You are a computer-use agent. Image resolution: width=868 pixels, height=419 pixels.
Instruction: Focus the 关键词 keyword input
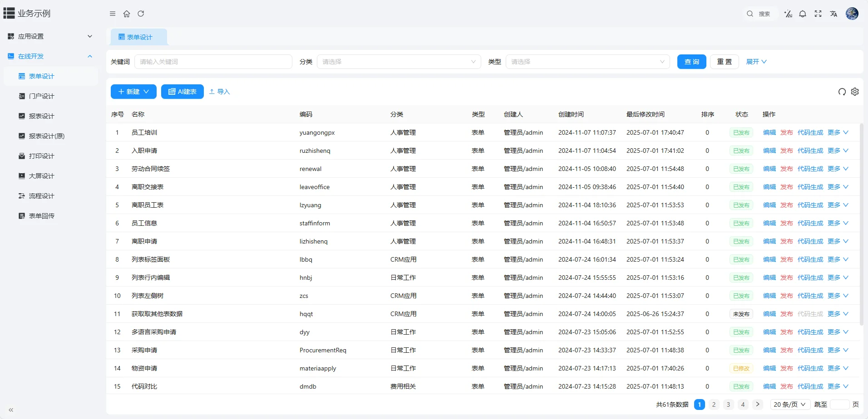click(213, 62)
